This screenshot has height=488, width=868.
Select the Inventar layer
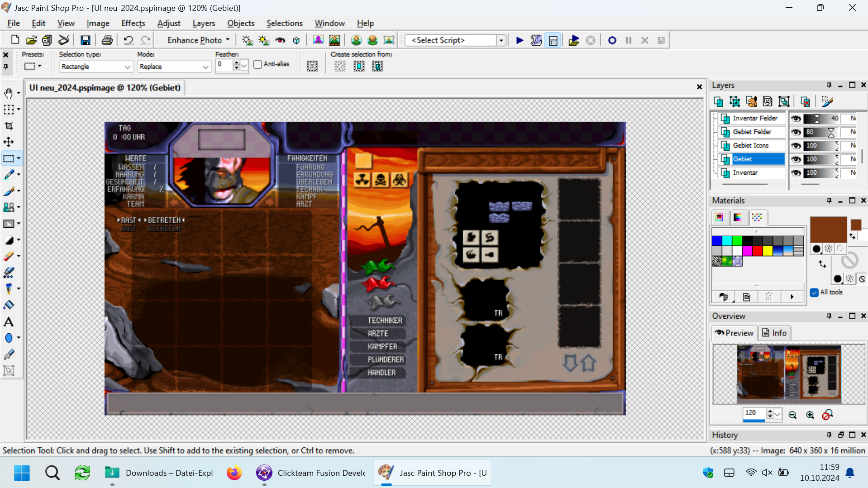(x=745, y=172)
